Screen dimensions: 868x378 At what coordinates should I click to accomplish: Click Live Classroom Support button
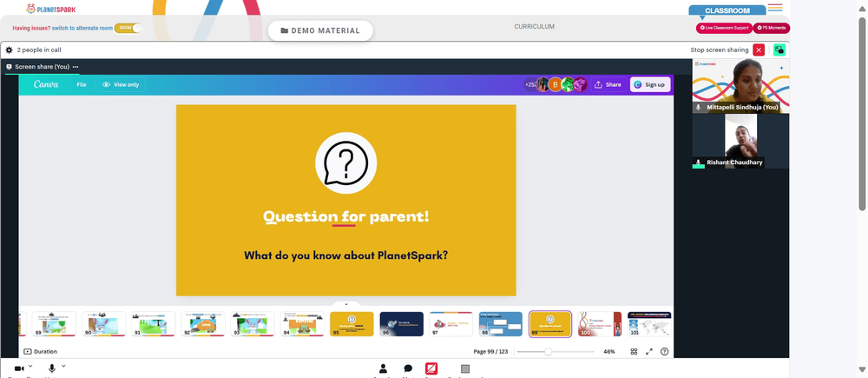pos(724,28)
